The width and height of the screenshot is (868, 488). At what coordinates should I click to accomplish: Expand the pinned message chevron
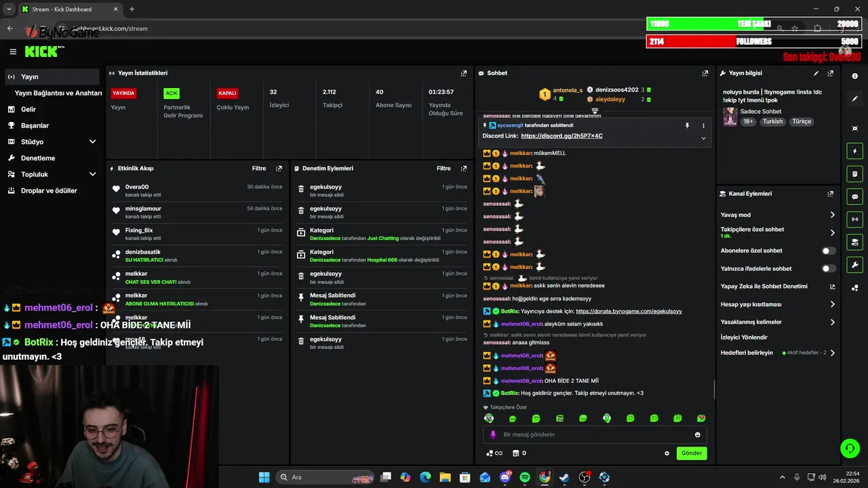(x=703, y=138)
